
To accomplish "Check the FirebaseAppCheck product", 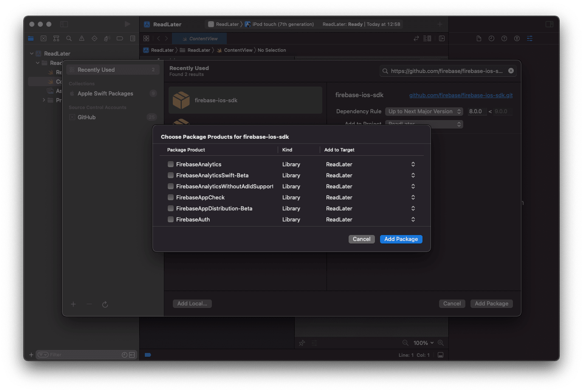I will [x=171, y=197].
